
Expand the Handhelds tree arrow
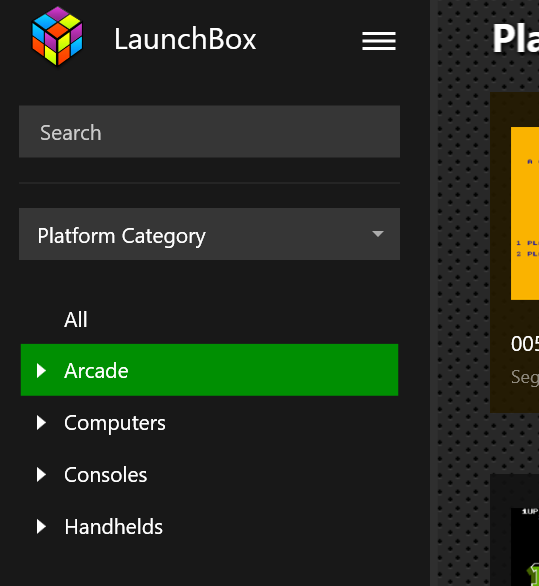[x=41, y=527]
